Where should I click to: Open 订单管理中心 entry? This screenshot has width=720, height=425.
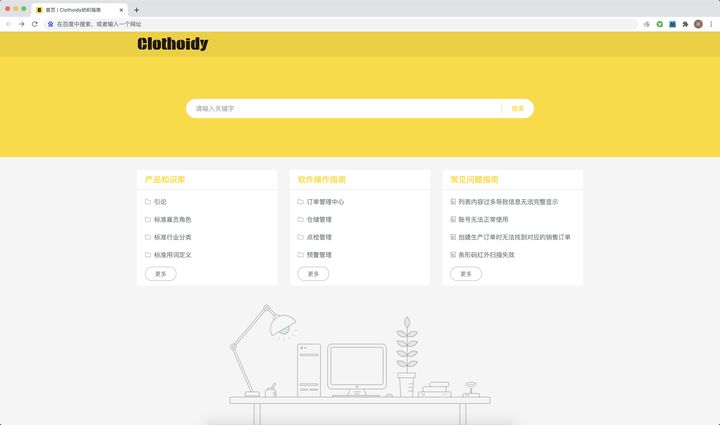(325, 202)
